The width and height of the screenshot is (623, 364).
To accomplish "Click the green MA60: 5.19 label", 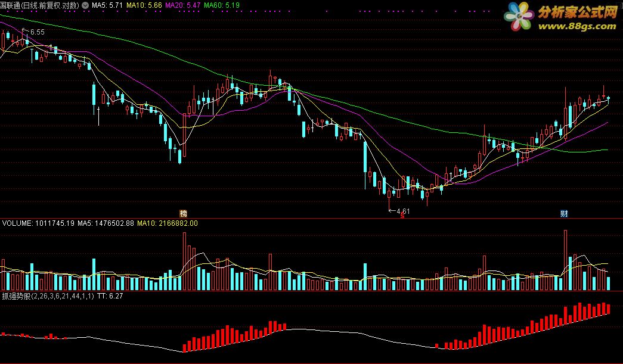I will pos(222,5).
